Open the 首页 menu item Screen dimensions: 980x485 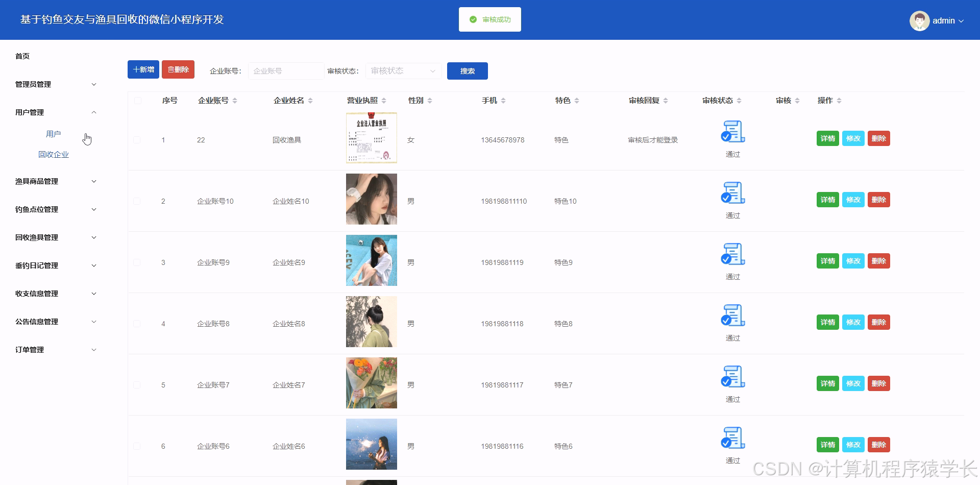click(22, 56)
